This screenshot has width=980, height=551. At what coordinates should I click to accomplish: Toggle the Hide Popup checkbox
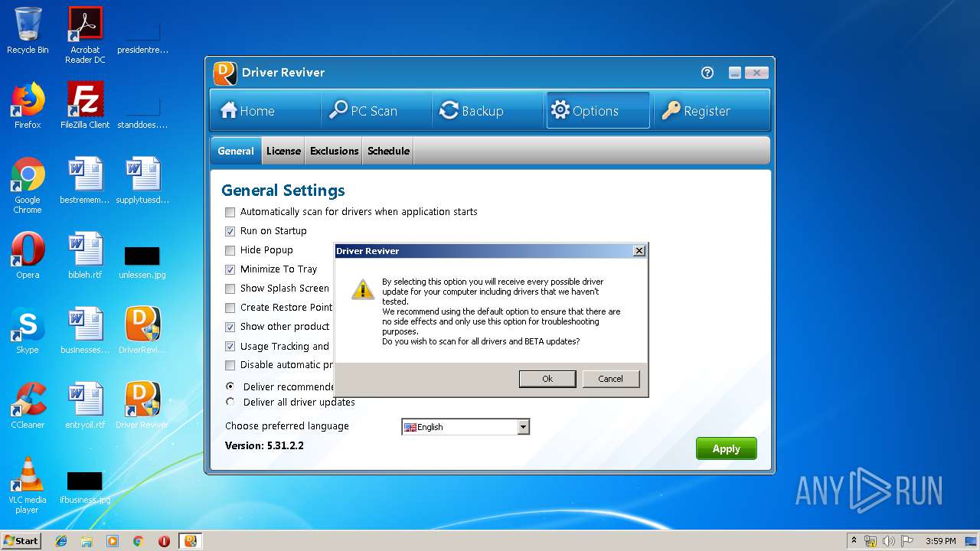point(230,250)
